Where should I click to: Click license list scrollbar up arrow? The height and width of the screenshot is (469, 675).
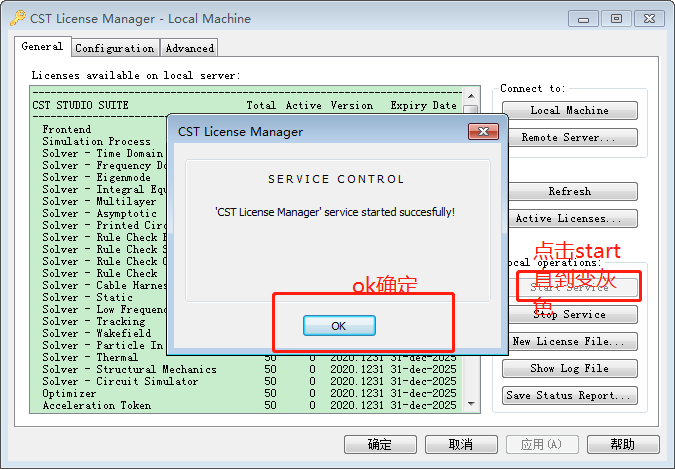pos(471,96)
